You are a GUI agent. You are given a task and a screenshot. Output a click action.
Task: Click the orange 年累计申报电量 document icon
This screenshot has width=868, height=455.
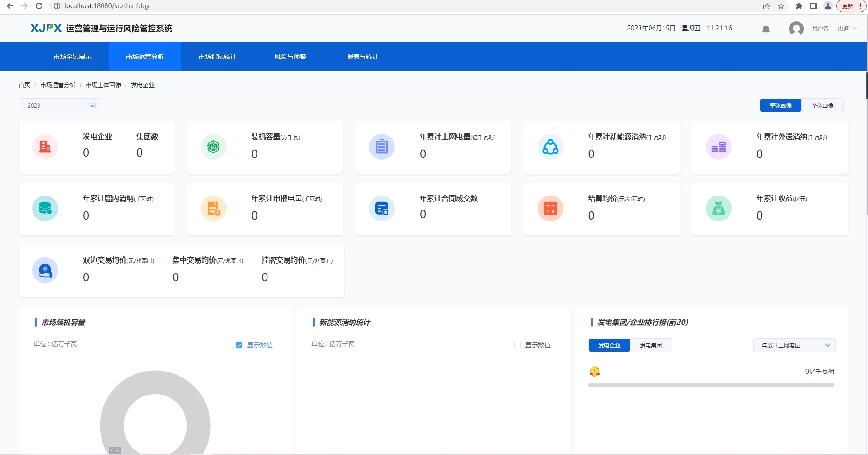point(213,208)
